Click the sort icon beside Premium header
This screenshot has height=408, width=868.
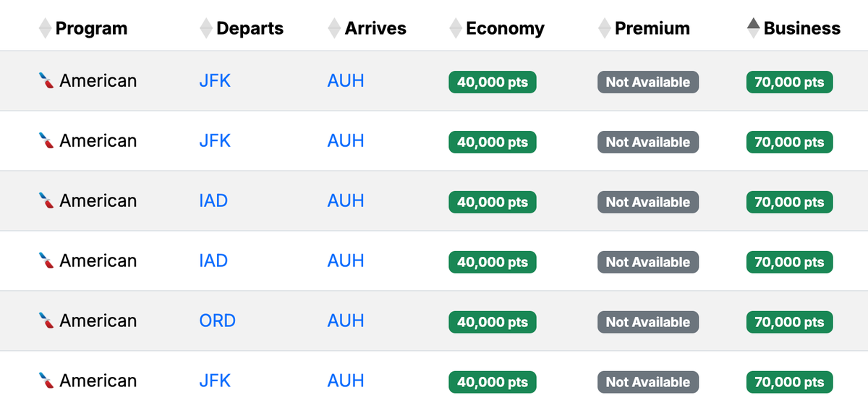tap(605, 28)
